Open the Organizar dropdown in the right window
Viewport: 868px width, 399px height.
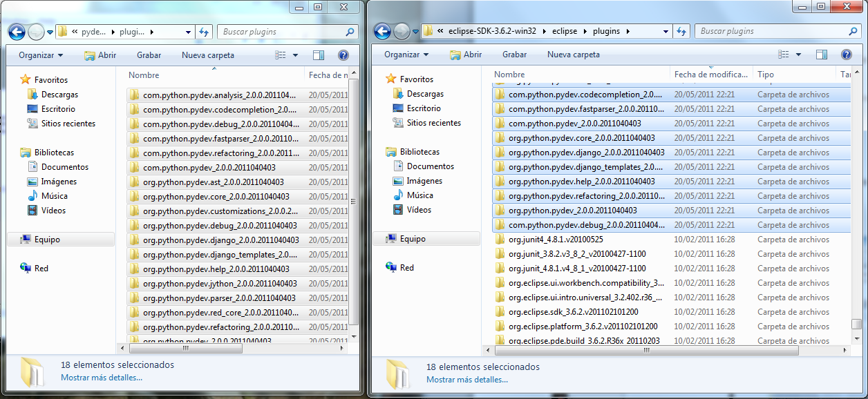click(406, 55)
